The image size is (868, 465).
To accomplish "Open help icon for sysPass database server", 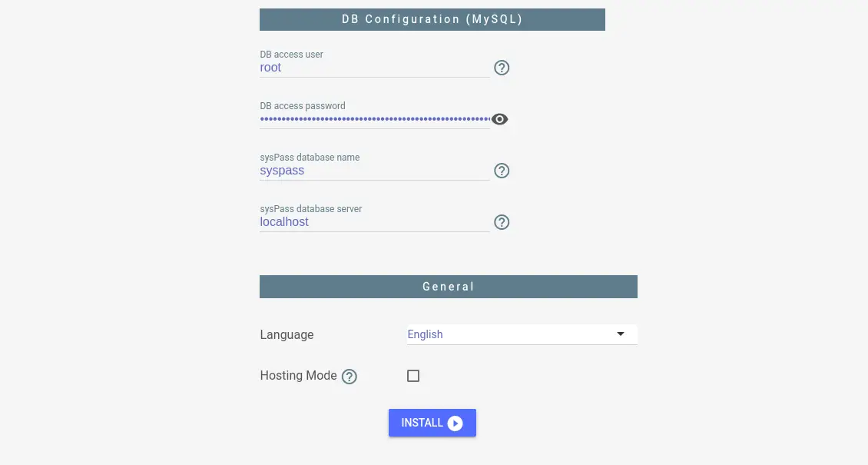I will click(502, 222).
